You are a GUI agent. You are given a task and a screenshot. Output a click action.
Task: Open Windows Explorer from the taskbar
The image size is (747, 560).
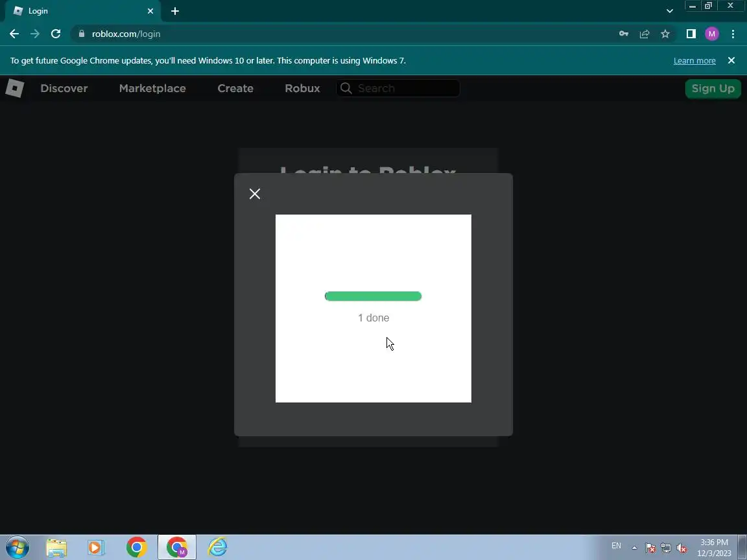point(56,547)
